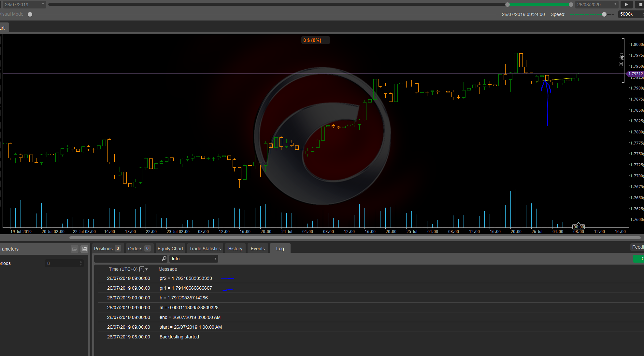Viewport: 644px width, 356px height.
Task: Decrease Periods with the down stepper arrow
Action: 81,265
